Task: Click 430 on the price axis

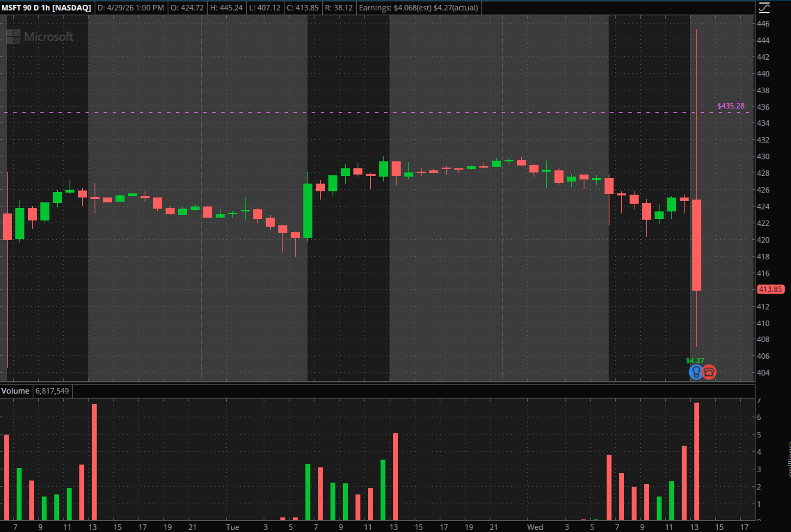Action: pos(763,157)
